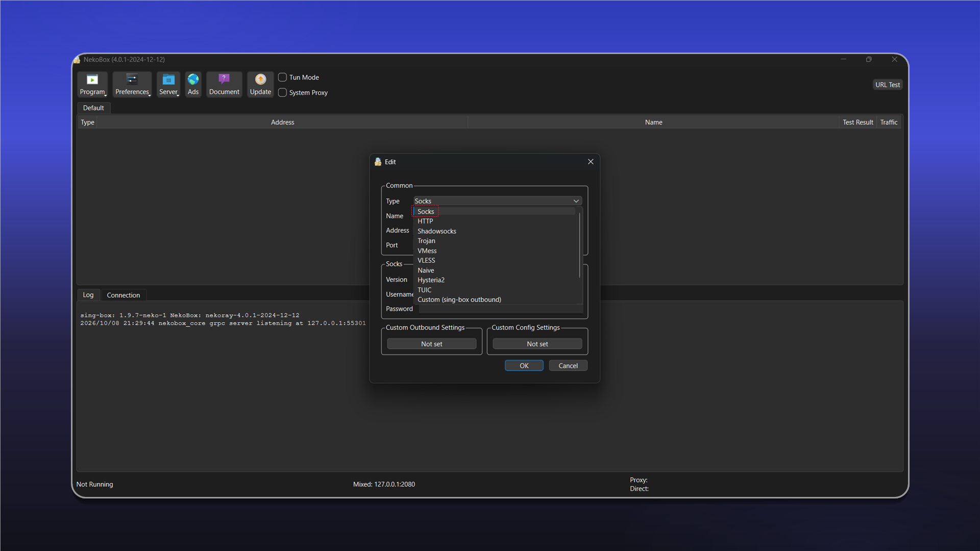Screen dimensions: 980x551
Task: Click the Mixed: 127.0.0.1:2080 status text
Action: coord(384,484)
